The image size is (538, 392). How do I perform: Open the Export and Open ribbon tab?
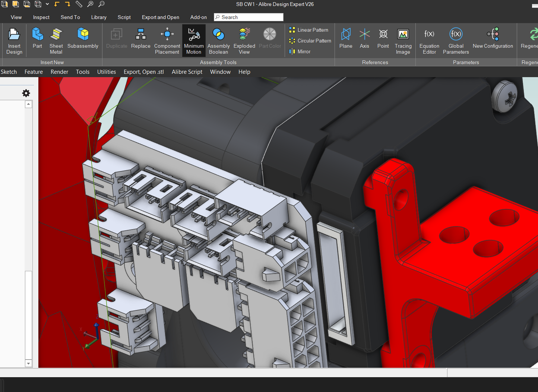click(160, 17)
